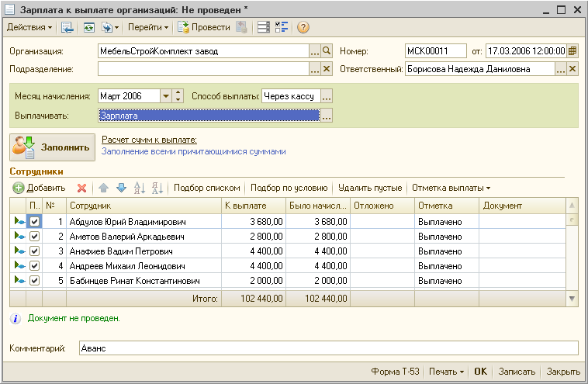Move row down with blue arrow
The height and width of the screenshot is (384, 588).
[x=121, y=188]
